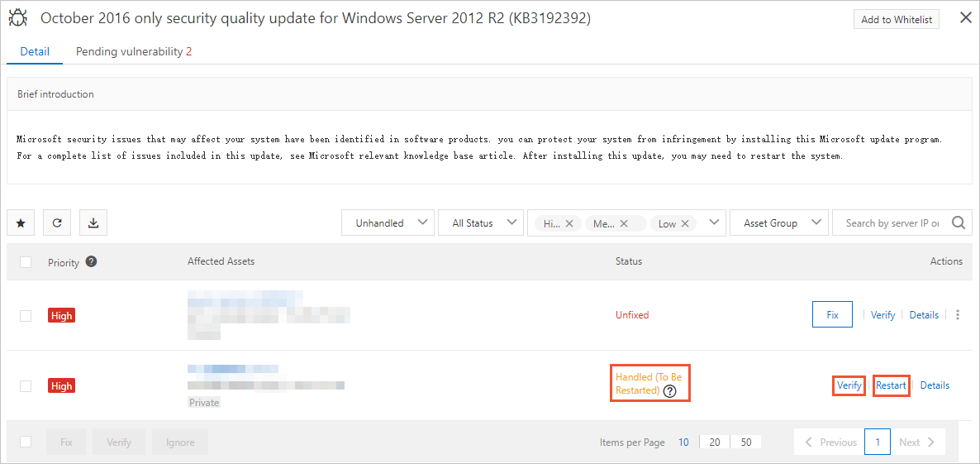Click the bulk Fix button in footer

point(66,442)
